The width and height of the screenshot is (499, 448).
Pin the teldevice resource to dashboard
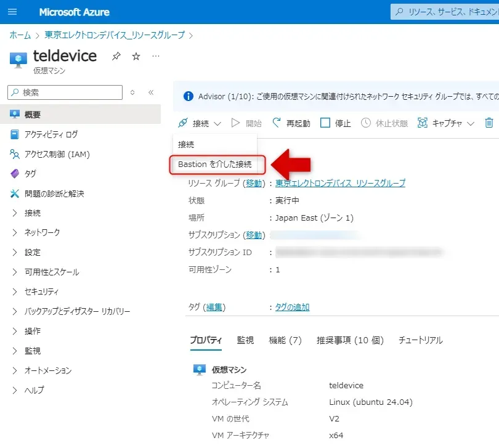click(116, 57)
